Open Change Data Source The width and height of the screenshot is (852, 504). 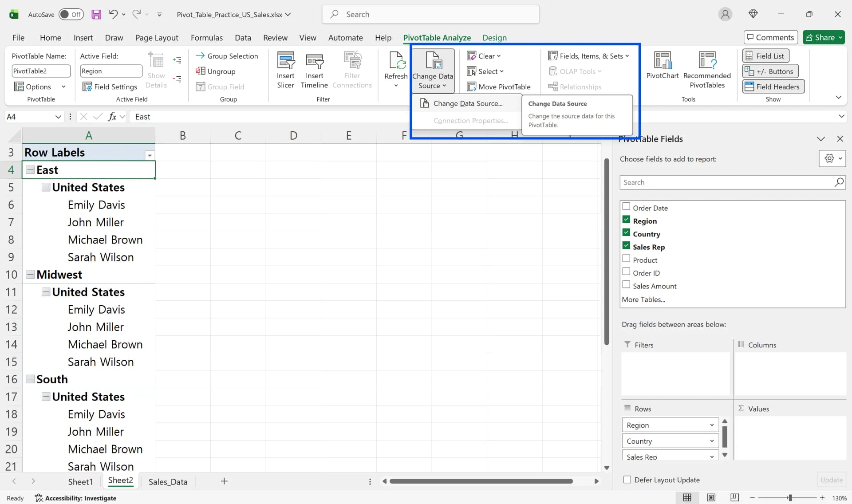point(468,103)
